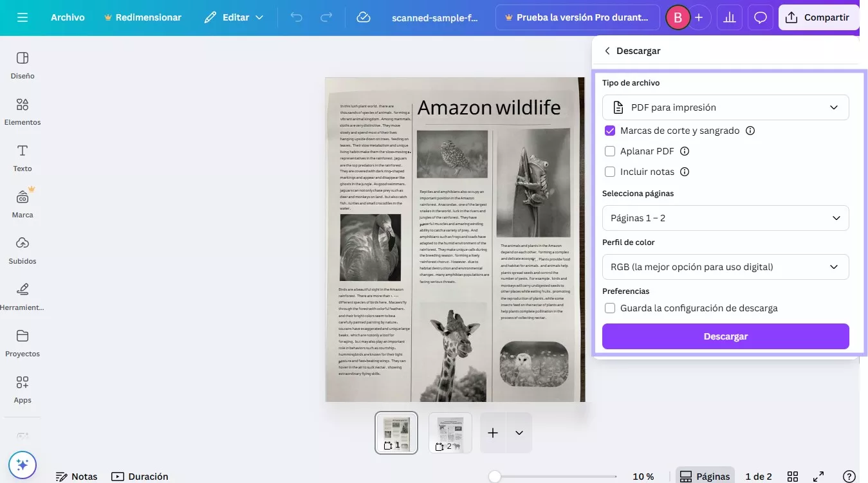Redo the last action

[x=327, y=17]
